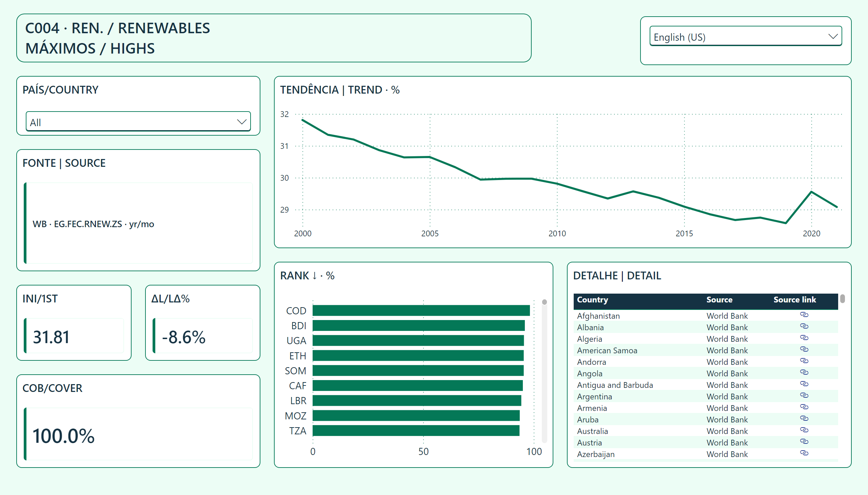Open source link icon for Azerbaijan
The image size is (868, 495).
(x=804, y=453)
